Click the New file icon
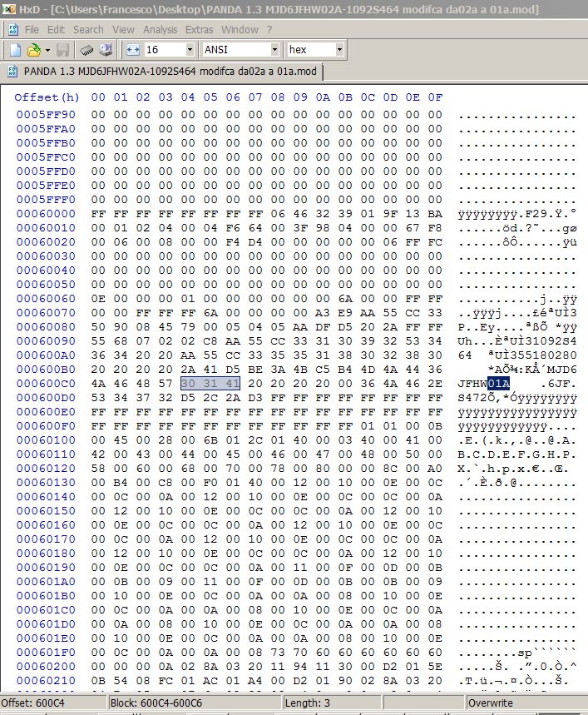The height and width of the screenshot is (715, 588). coord(15,50)
